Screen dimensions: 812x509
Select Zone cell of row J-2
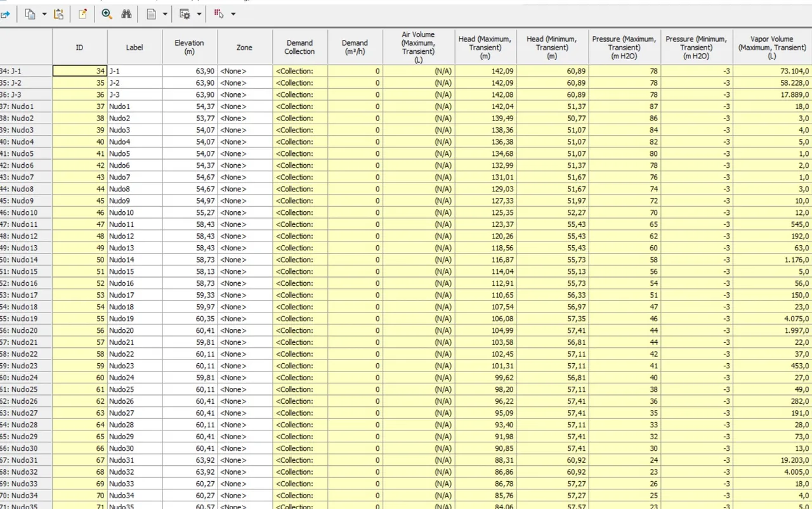pos(245,83)
